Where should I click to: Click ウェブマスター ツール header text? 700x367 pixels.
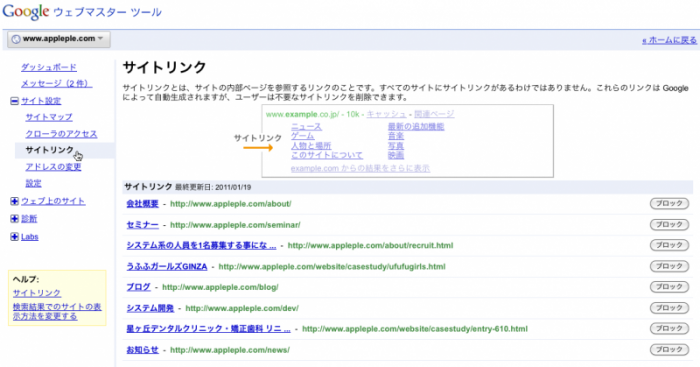click(108, 12)
